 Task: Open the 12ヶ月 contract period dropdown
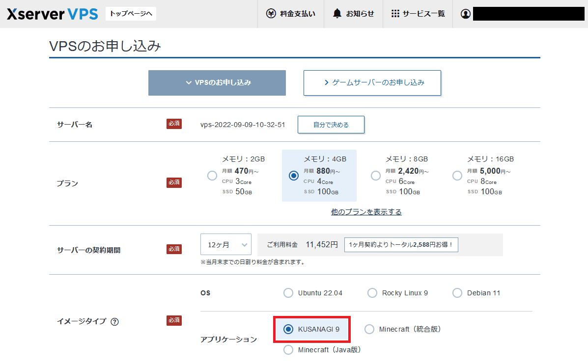(x=225, y=244)
